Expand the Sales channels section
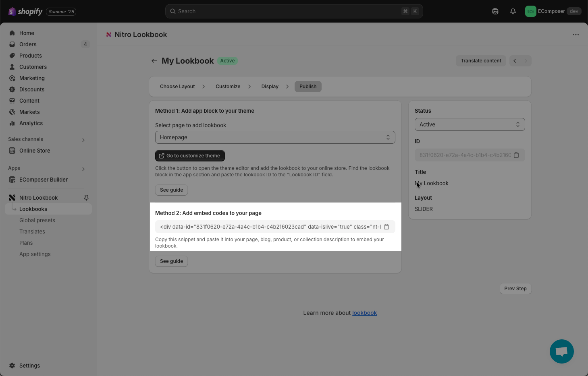 pyautogui.click(x=83, y=140)
